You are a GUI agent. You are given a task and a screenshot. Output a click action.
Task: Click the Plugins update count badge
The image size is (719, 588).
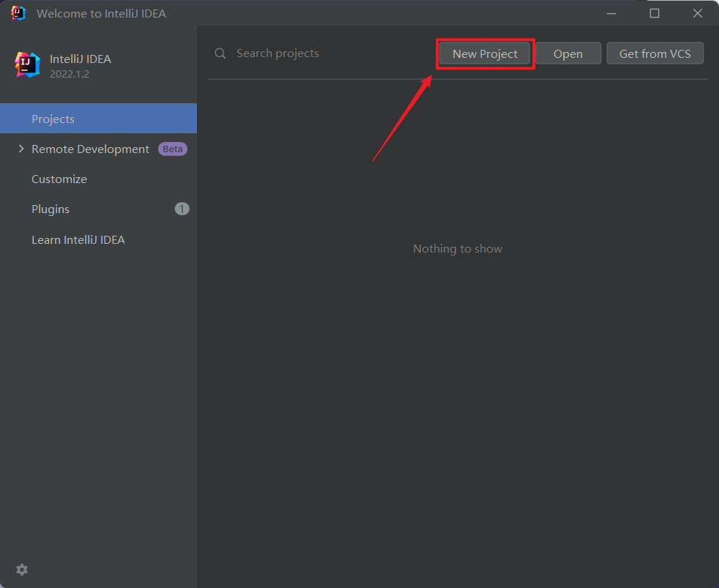[182, 209]
